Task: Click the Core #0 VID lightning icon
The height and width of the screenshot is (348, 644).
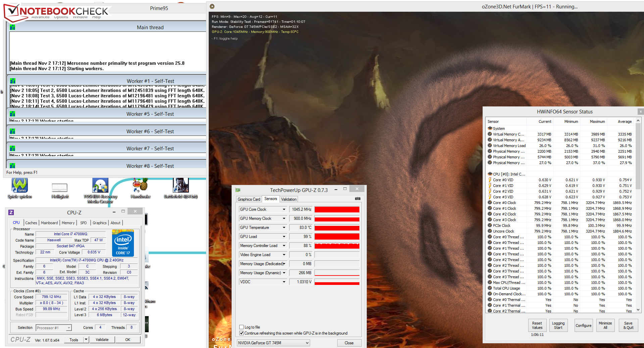Action: (x=490, y=180)
